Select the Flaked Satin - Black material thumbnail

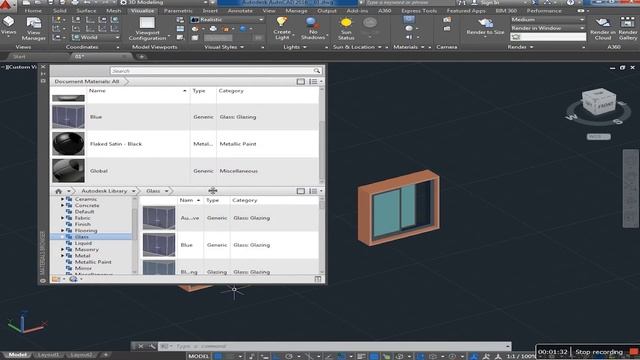(x=68, y=143)
